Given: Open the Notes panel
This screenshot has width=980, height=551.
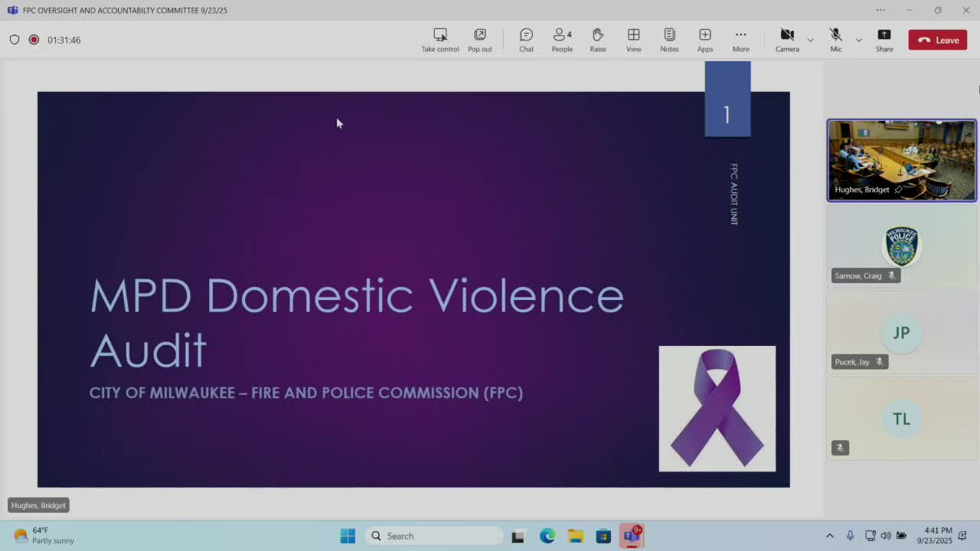Looking at the screenshot, I should (x=669, y=40).
